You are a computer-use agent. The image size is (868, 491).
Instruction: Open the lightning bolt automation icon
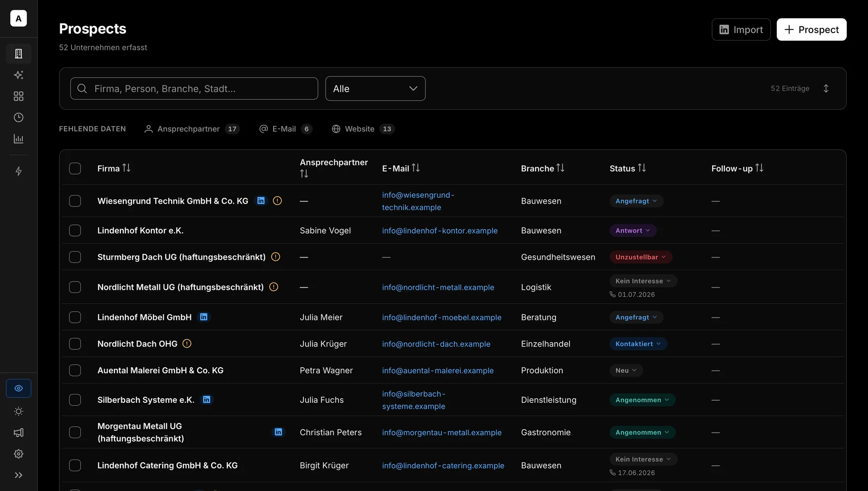coord(19,171)
